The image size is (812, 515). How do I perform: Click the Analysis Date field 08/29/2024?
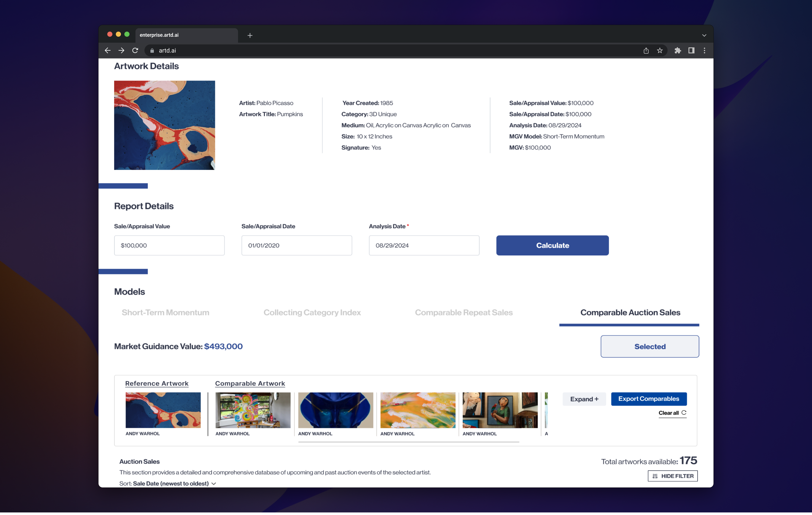[x=424, y=245]
